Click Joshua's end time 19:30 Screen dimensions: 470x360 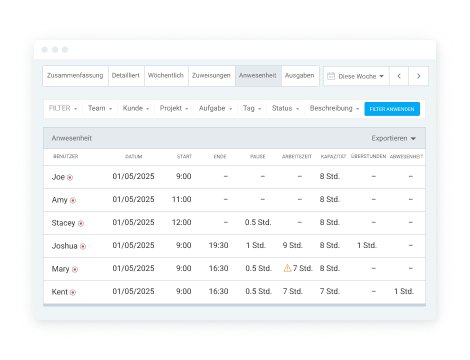point(219,245)
